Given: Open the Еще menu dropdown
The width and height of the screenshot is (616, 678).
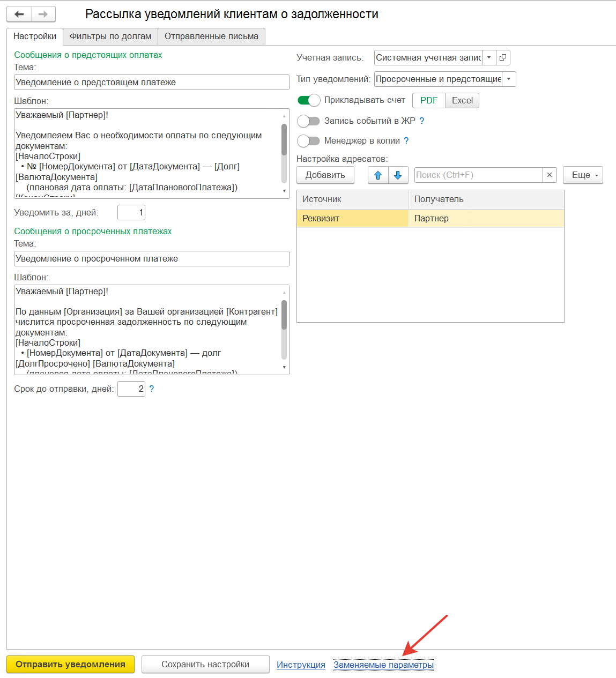Looking at the screenshot, I should [583, 175].
